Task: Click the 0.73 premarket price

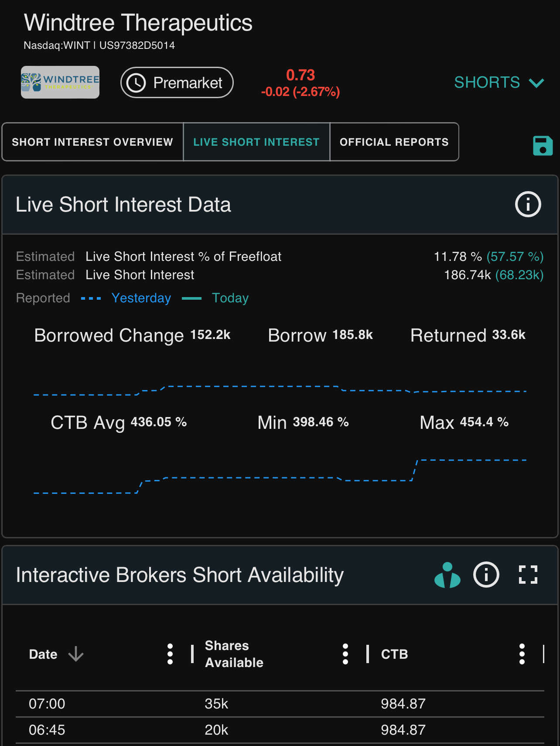Action: tap(300, 75)
